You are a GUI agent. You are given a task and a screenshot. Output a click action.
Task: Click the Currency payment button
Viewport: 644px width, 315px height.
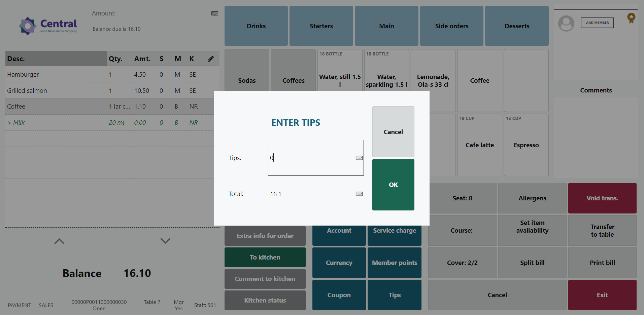[339, 263]
